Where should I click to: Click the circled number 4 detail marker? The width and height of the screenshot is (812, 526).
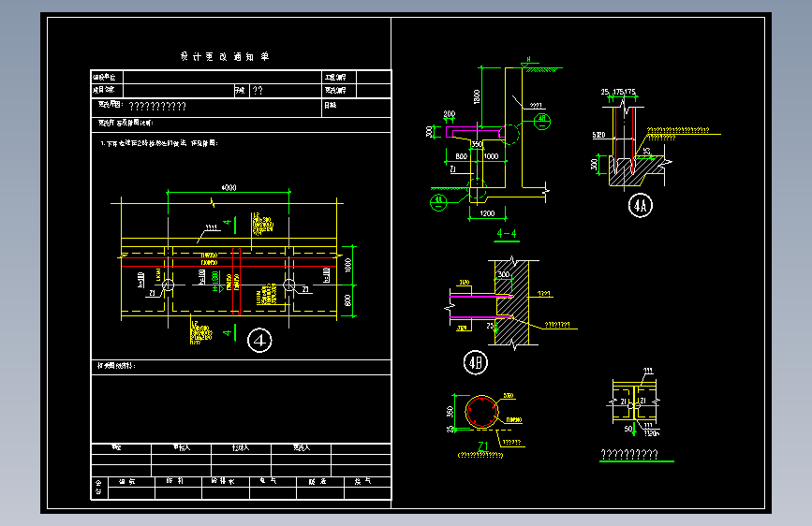[x=259, y=340]
